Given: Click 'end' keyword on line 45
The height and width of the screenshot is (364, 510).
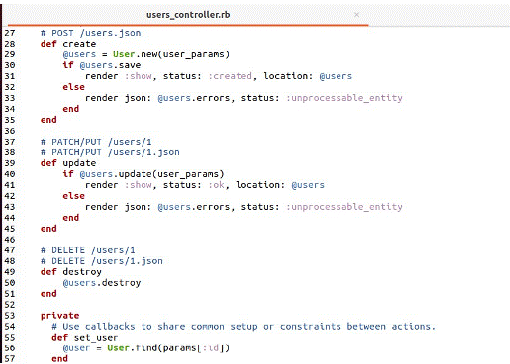Looking at the screenshot, I should click(49, 229).
